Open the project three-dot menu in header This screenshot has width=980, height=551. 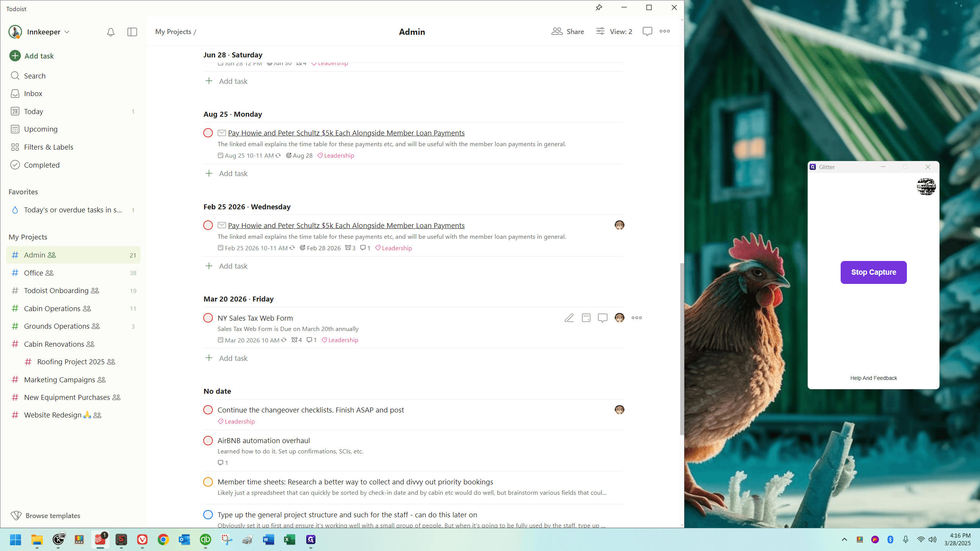[x=665, y=32]
